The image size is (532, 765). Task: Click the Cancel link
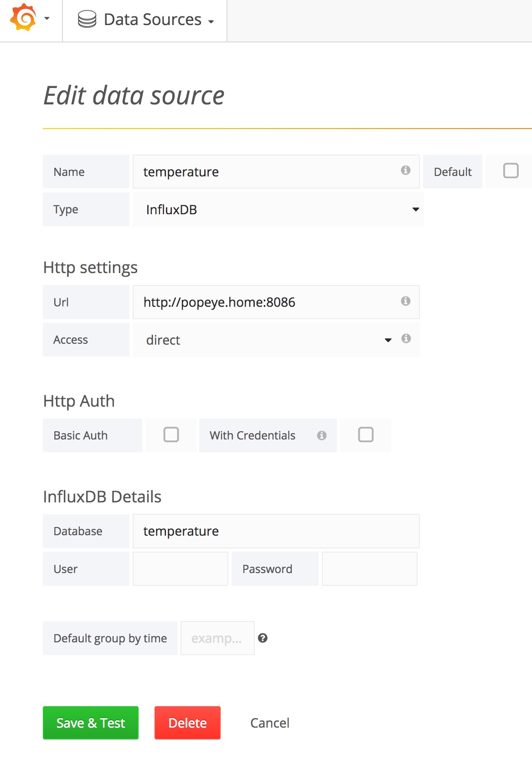tap(270, 723)
